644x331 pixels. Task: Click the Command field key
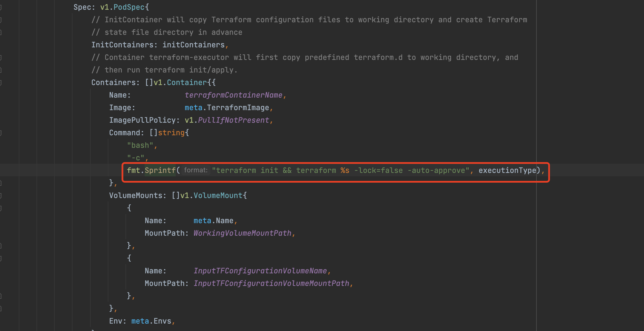coord(124,133)
